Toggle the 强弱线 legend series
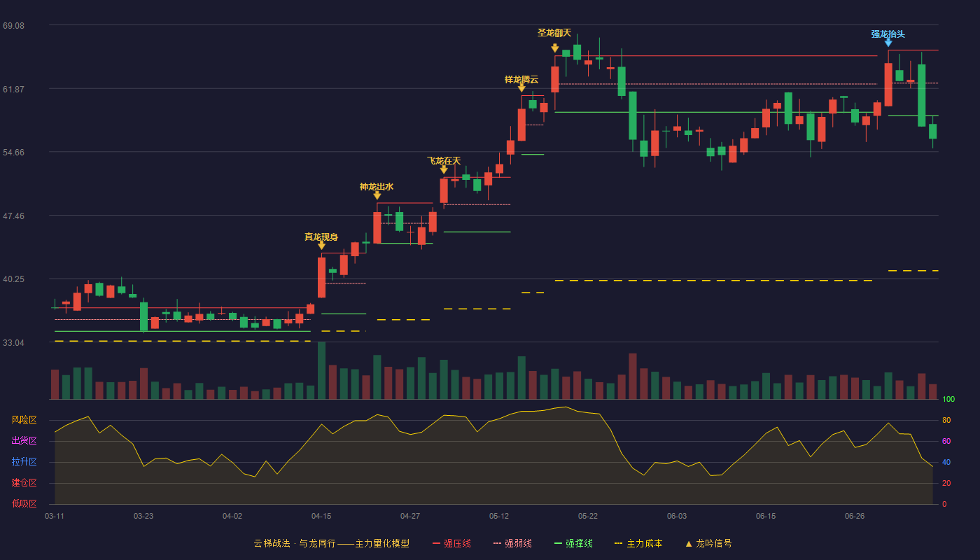 [x=512, y=543]
